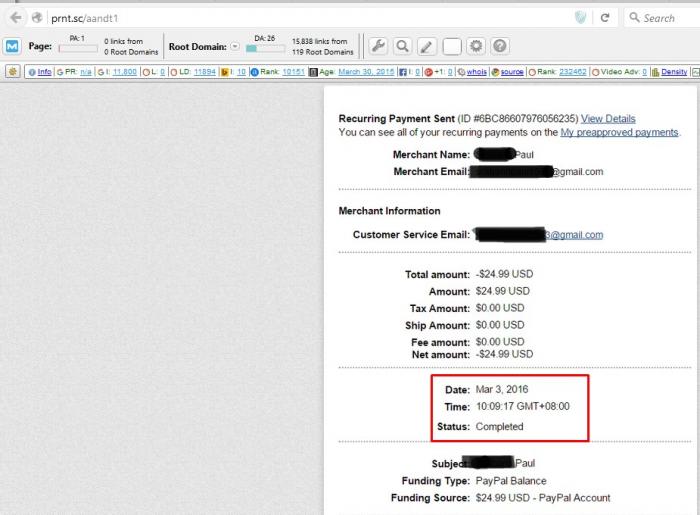Open the whois link
This screenshot has height=515, width=700.
click(x=477, y=71)
